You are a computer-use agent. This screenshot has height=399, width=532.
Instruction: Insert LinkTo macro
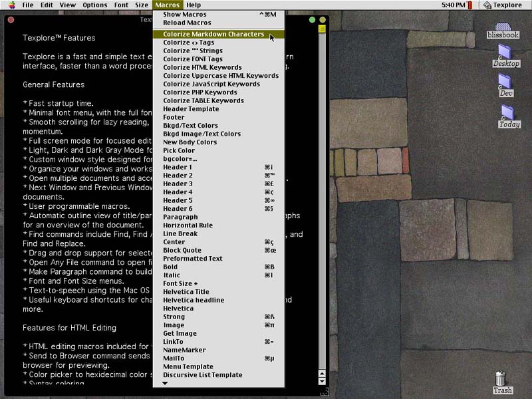click(x=219, y=342)
